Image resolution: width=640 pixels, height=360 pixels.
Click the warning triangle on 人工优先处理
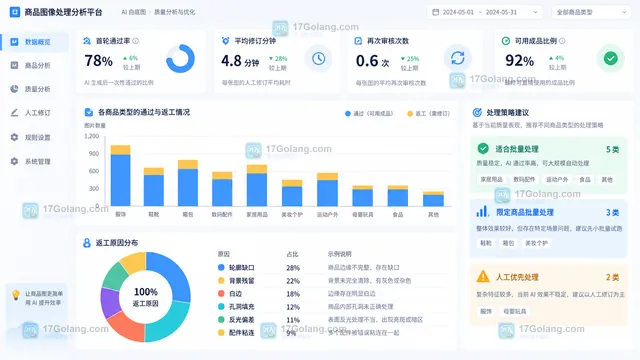coord(483,276)
